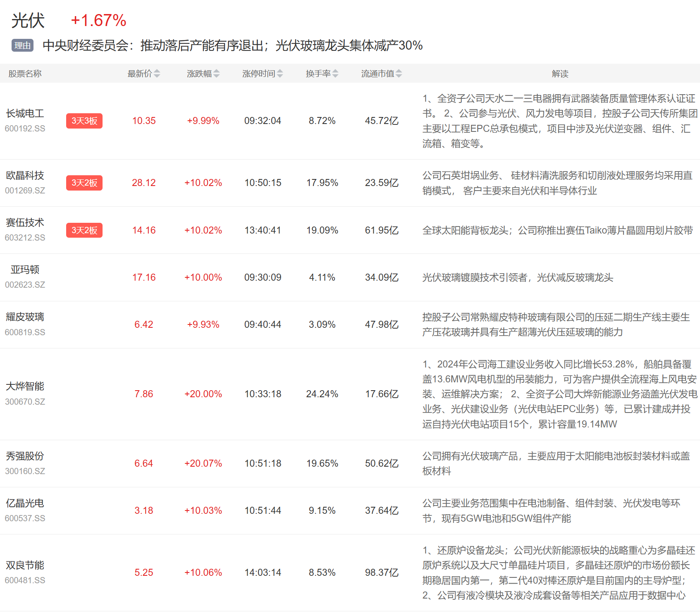Click the 最新价 header label
Screen dimensions: 700x613
tap(140, 74)
